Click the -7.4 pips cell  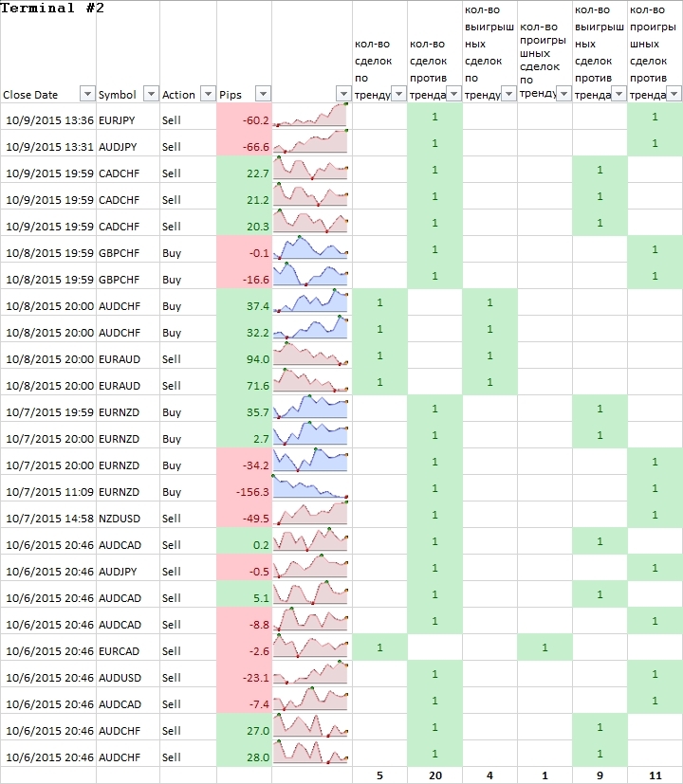[x=244, y=700]
